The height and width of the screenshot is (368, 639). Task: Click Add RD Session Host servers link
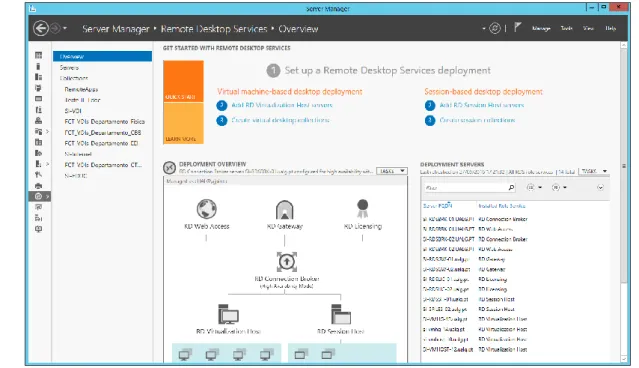[482, 105]
